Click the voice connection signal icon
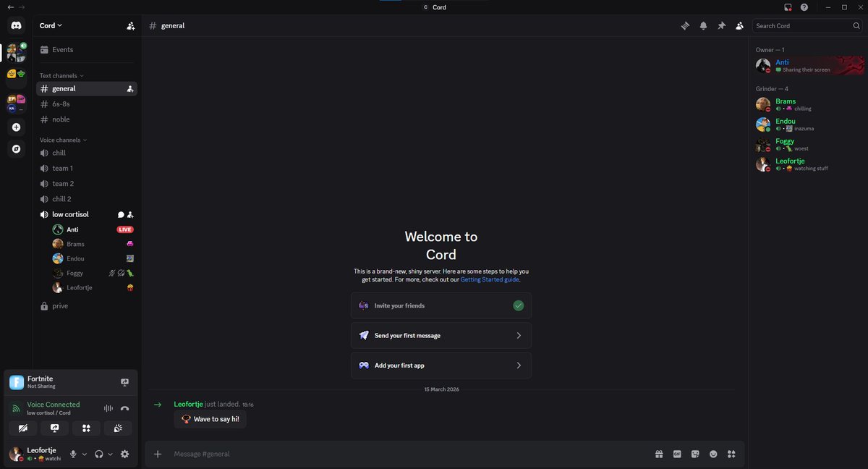 (16, 408)
